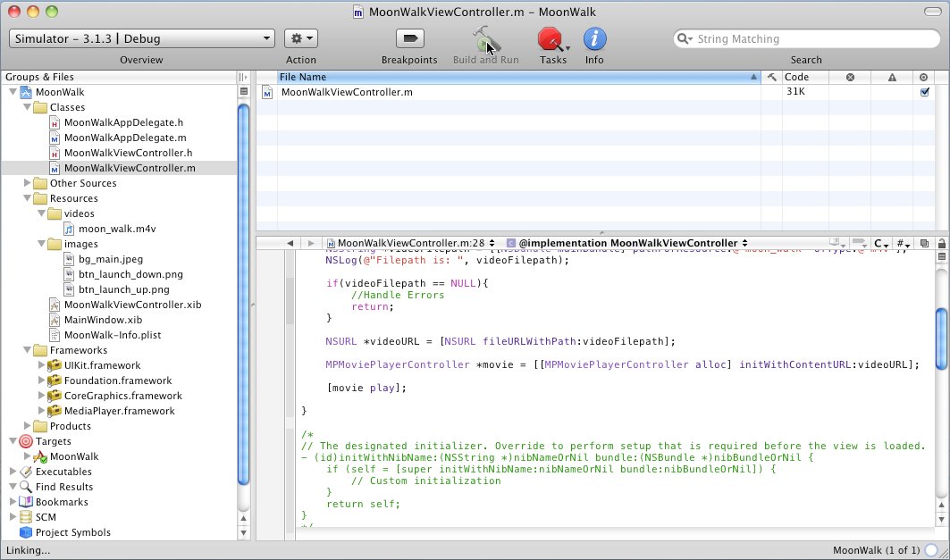Select MoonWalkViewController.xib in the file tree
The image size is (950, 560).
click(x=132, y=305)
